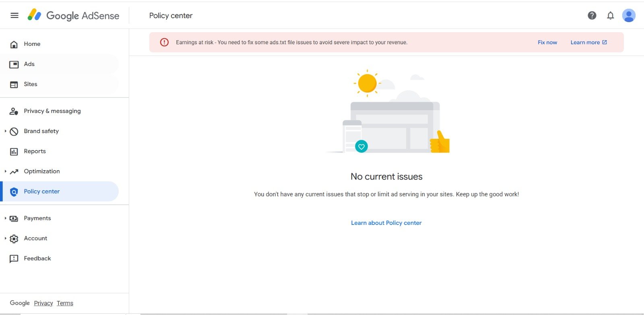Open the Learn about Policy center link
The height and width of the screenshot is (315, 644).
(x=386, y=223)
